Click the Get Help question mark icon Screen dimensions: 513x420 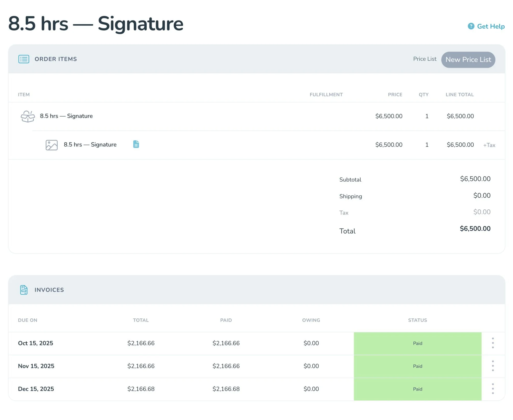[x=471, y=26]
